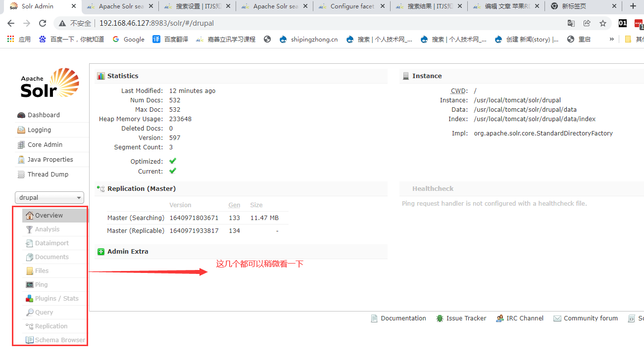This screenshot has width=644, height=357.
Task: Click the Analysis funnel icon
Action: (30, 229)
